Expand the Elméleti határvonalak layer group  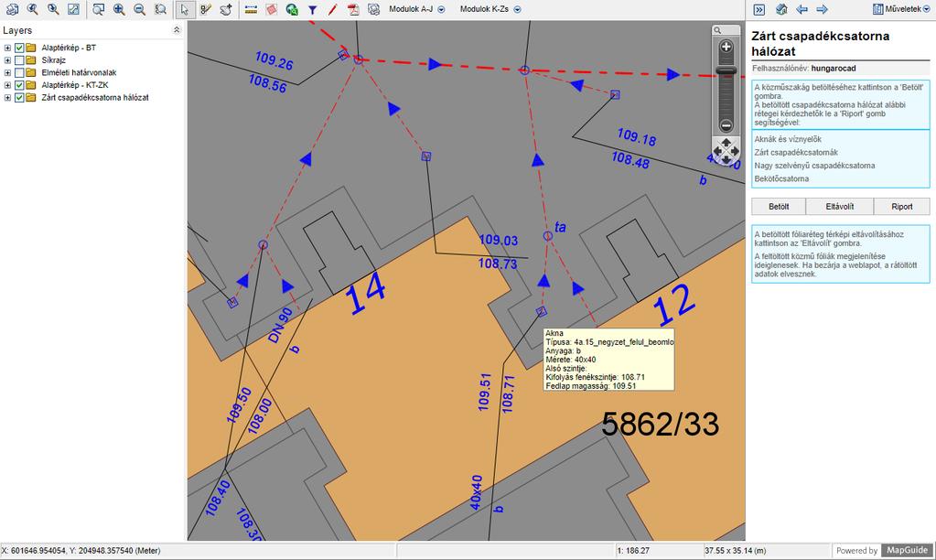pos(7,73)
